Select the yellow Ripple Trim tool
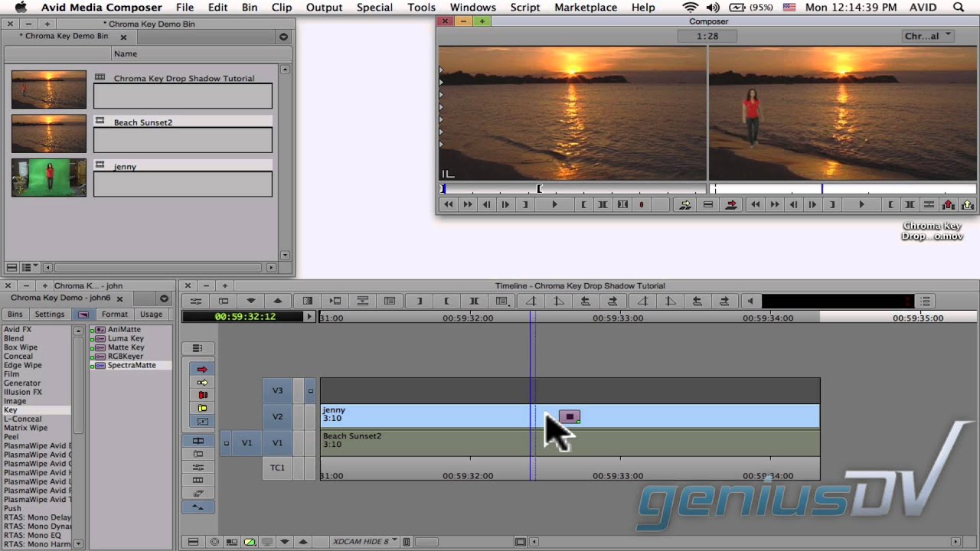The width and height of the screenshot is (980, 551). point(202,408)
